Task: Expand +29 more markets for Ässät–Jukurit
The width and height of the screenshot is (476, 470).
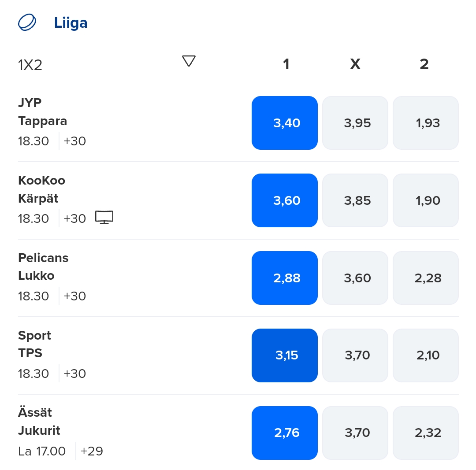Action: (92, 451)
